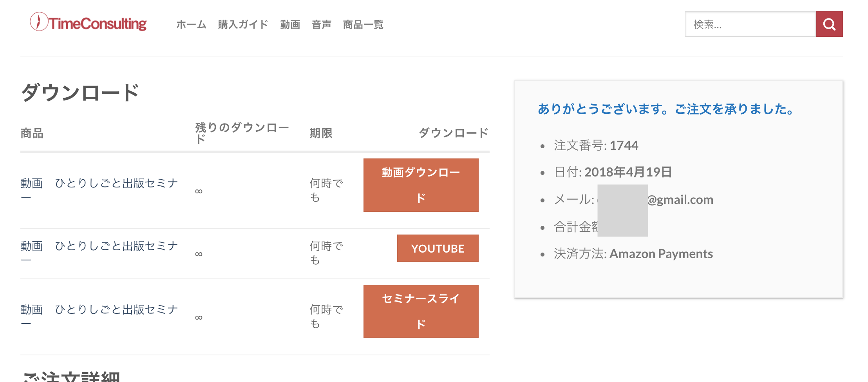Click the セミナースライド button
The image size is (868, 382).
pos(421,311)
